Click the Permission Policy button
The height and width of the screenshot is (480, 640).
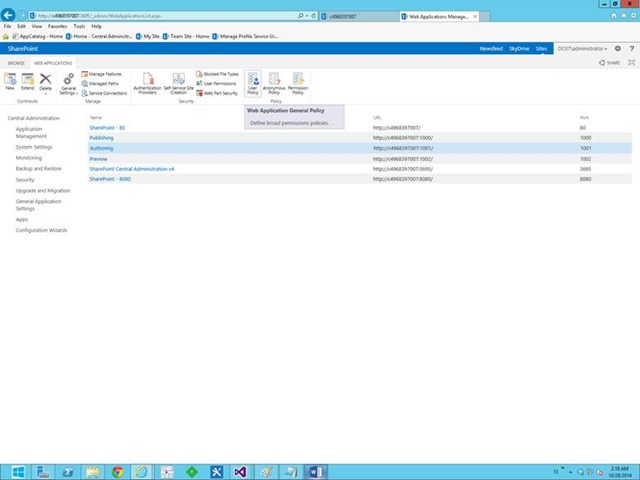coord(298,83)
